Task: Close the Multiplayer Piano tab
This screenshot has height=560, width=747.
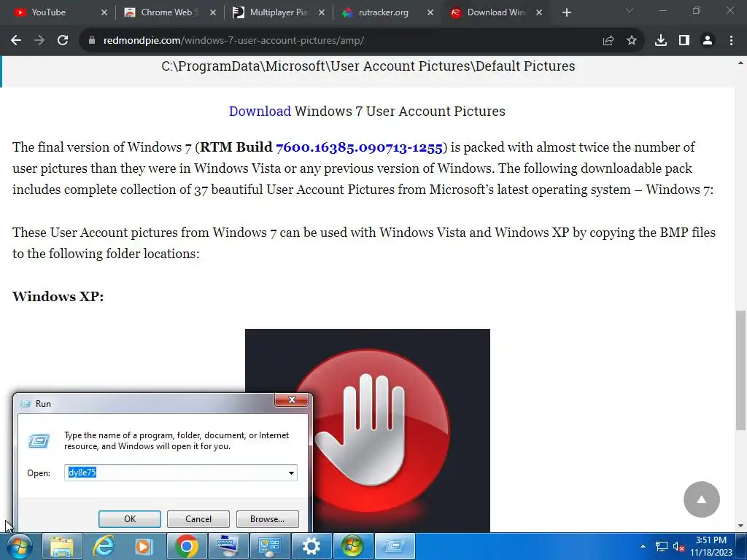Action: tap(322, 12)
